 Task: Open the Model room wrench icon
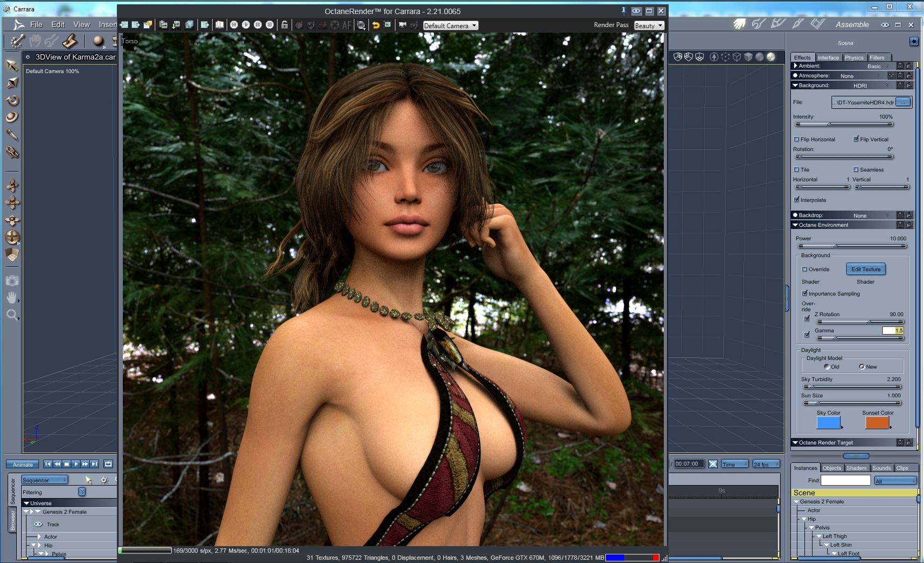[758, 24]
